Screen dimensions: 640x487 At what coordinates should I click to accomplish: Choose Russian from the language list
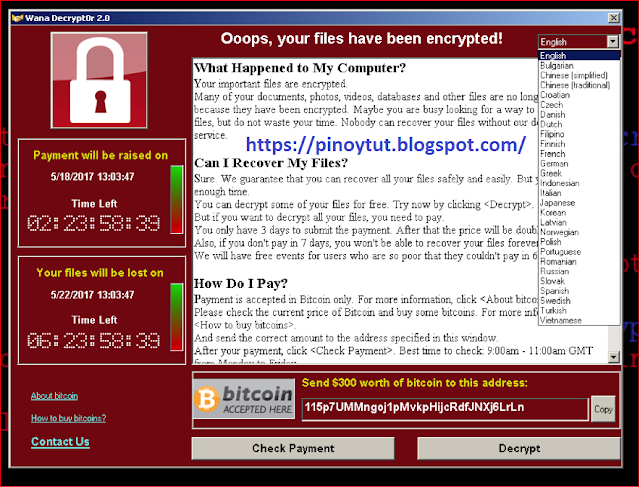(554, 271)
